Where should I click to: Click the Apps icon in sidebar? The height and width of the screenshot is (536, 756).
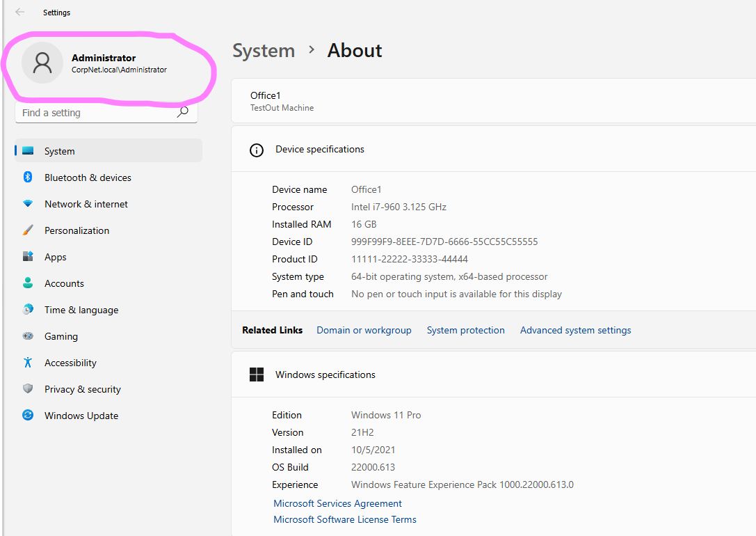tap(28, 256)
